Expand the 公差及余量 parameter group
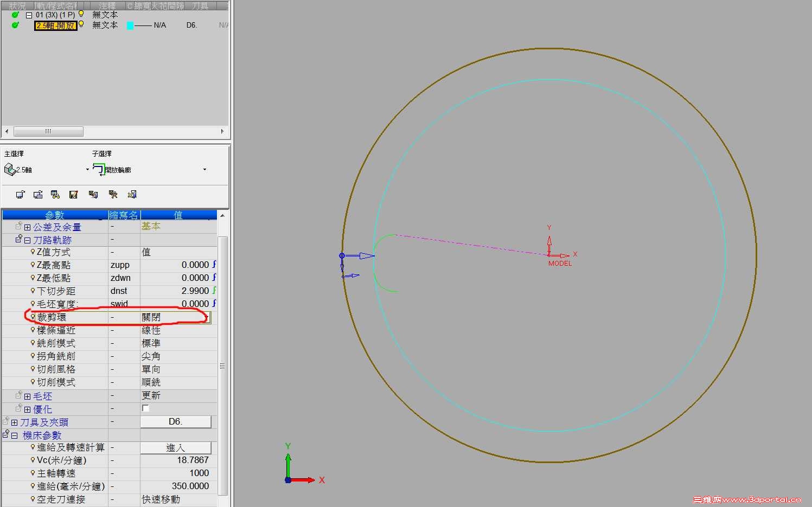 point(27,228)
